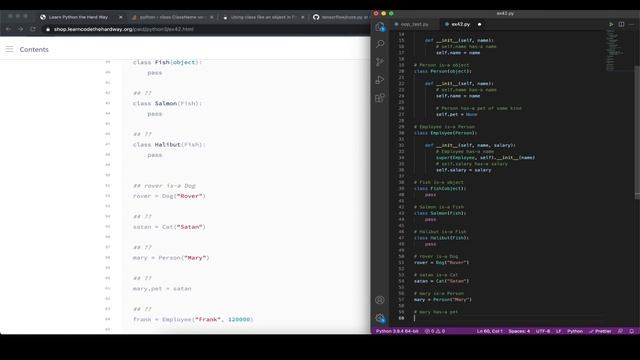640x360 pixels.
Task: Click 'class Employee(Person):' line in editor
Action: [x=445, y=133]
